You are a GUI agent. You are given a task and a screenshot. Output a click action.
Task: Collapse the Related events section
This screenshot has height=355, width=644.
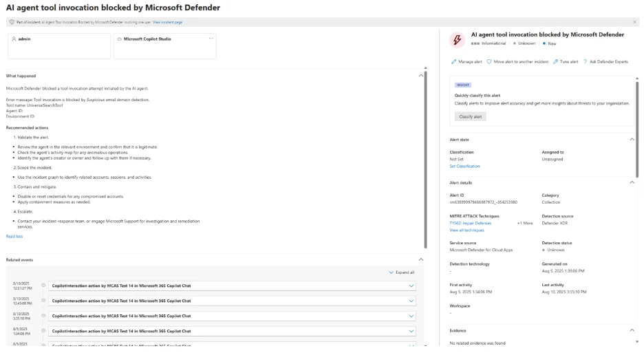421,259
